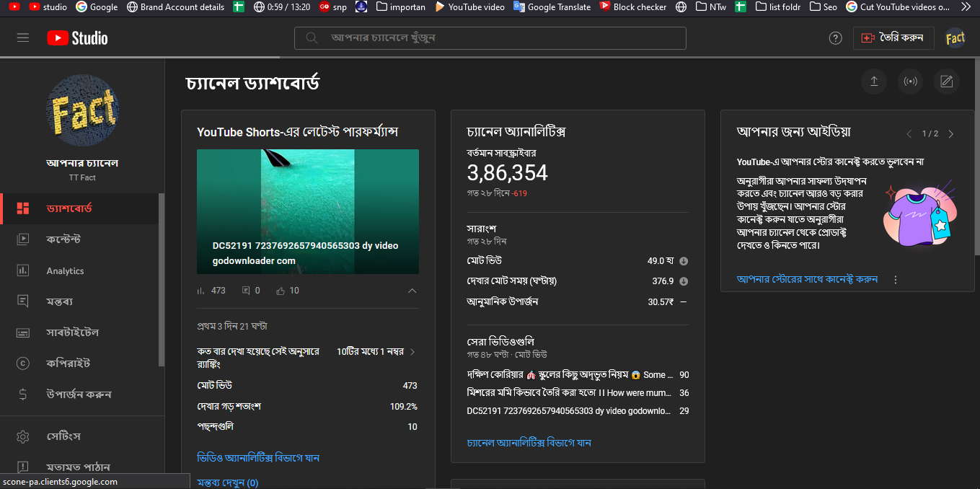Go to next idea card arrow
This screenshot has height=489, width=980.
pyautogui.click(x=951, y=133)
